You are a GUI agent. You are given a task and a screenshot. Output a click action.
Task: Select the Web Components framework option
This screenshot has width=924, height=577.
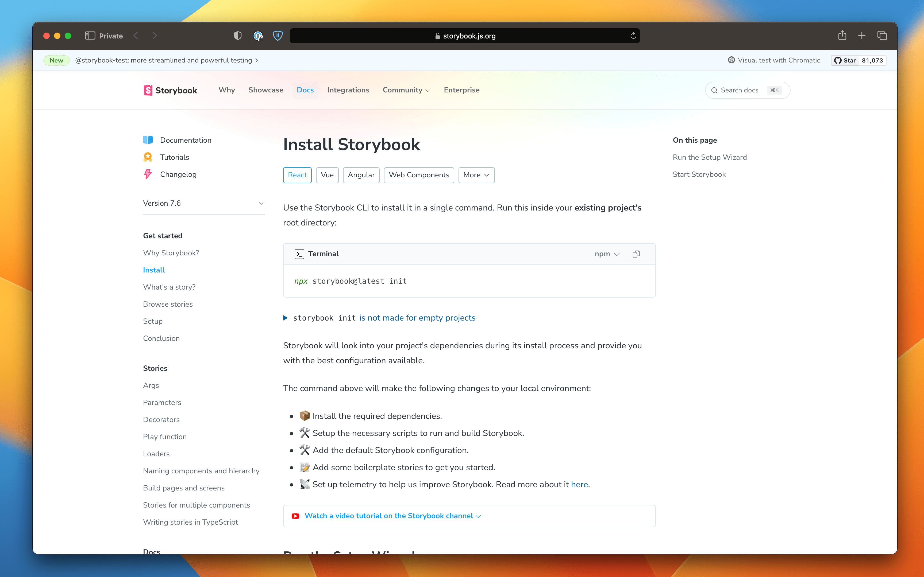418,175
